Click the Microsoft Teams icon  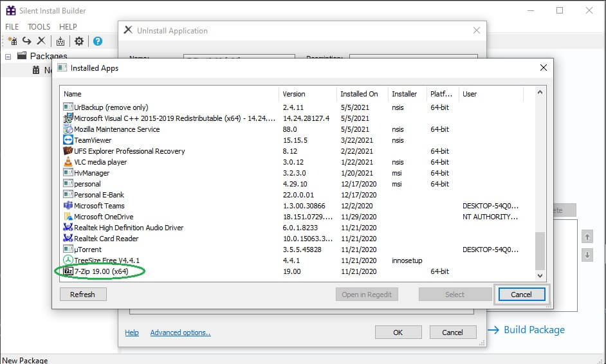click(68, 205)
